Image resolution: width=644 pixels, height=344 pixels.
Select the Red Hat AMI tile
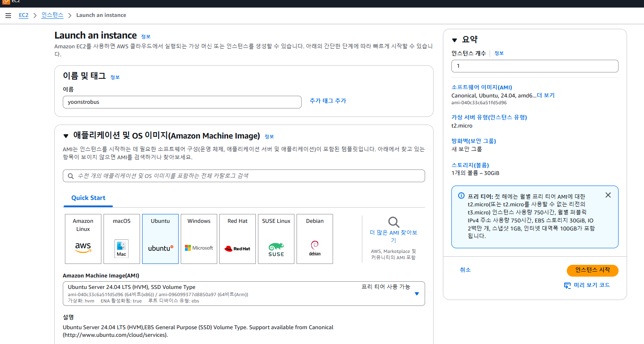(238, 239)
